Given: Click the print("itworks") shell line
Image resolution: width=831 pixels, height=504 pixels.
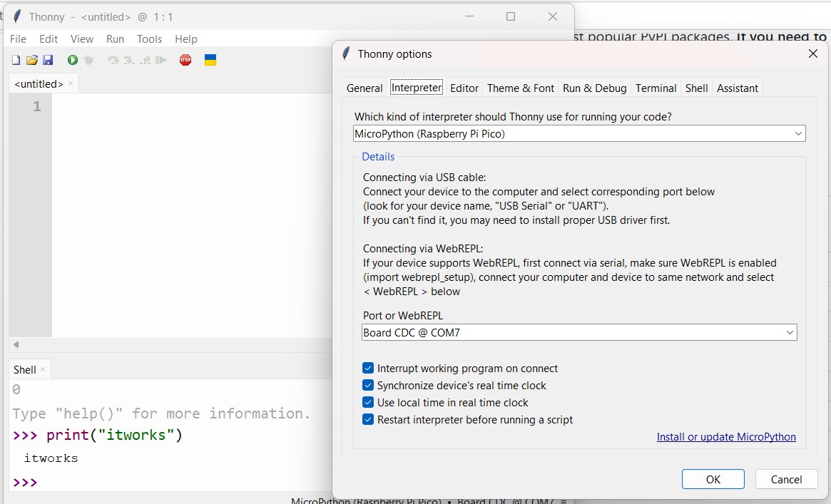Looking at the screenshot, I should pyautogui.click(x=98, y=435).
